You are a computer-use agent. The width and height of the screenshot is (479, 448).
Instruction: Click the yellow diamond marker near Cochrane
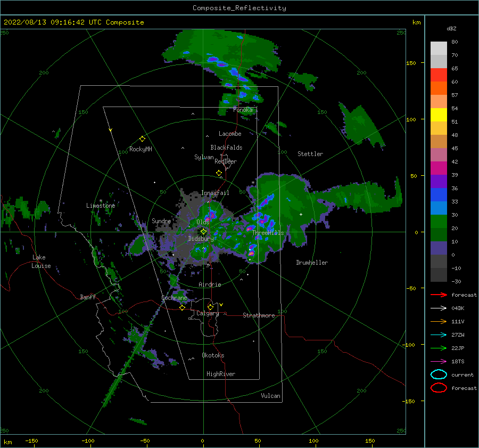tap(182, 307)
